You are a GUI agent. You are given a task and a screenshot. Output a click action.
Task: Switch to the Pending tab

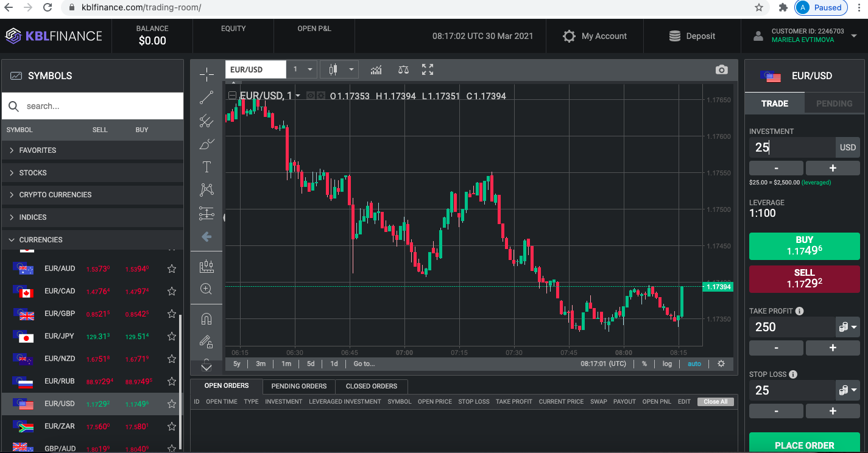point(834,103)
